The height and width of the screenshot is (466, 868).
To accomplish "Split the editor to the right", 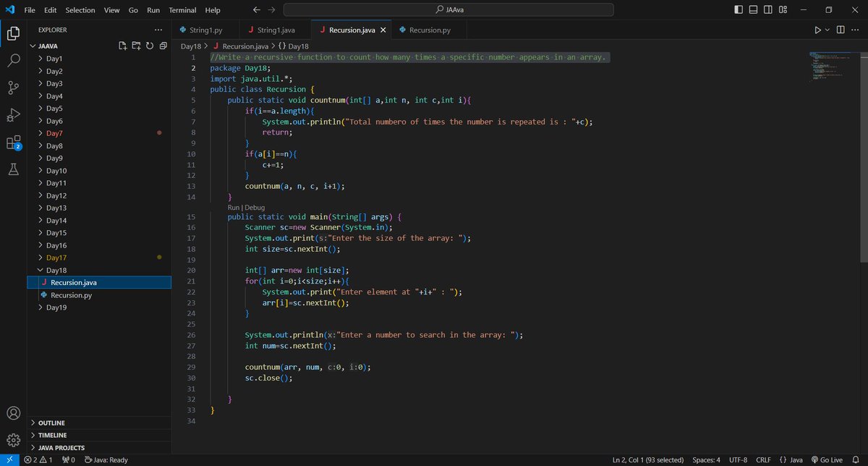I will point(840,30).
